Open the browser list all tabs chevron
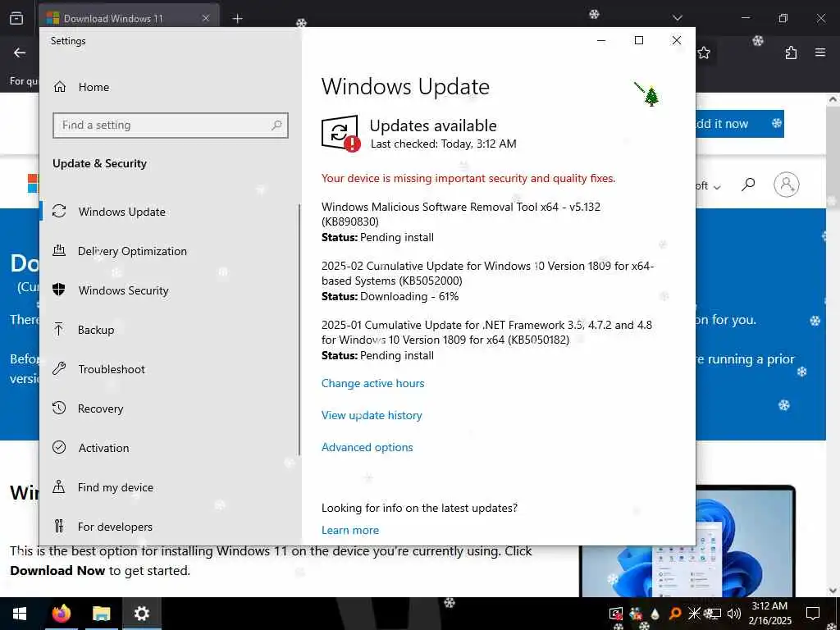This screenshot has height=630, width=840. click(677, 18)
